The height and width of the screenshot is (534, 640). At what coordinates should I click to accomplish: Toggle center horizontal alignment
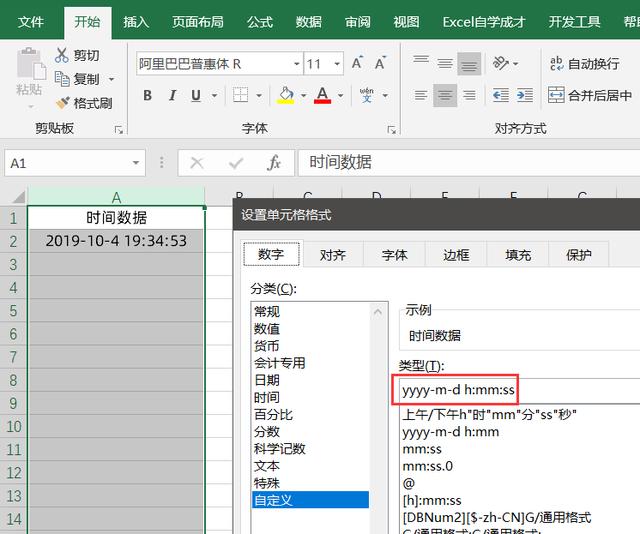pos(445,96)
